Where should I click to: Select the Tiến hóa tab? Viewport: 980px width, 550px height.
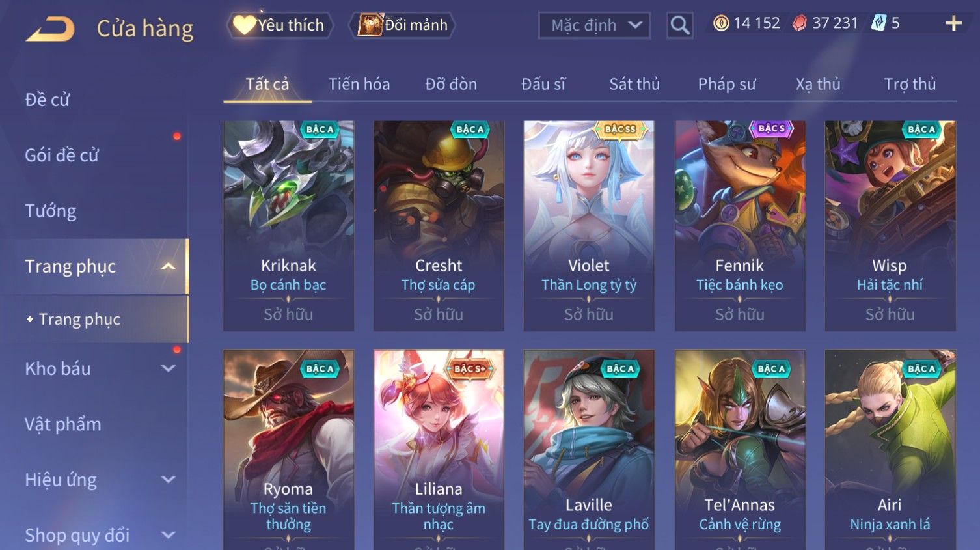359,84
